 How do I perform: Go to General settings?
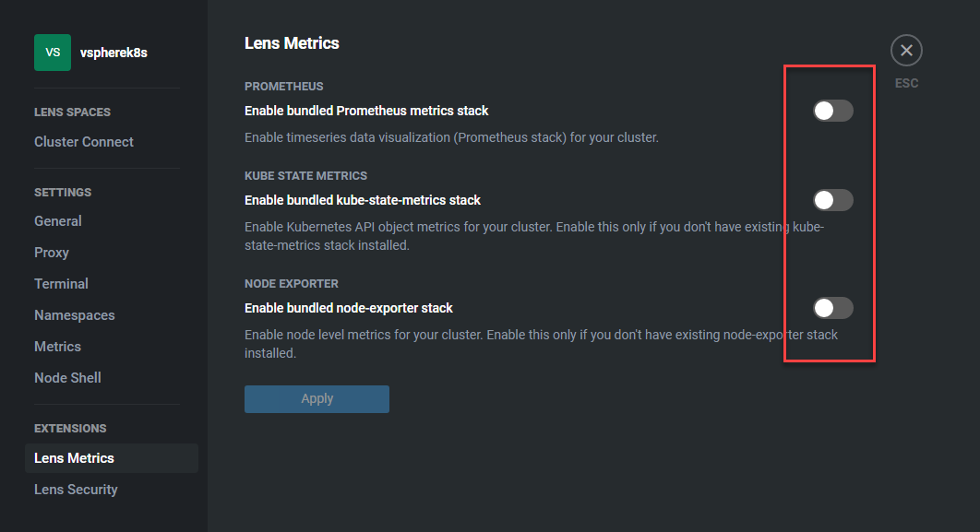coord(58,221)
